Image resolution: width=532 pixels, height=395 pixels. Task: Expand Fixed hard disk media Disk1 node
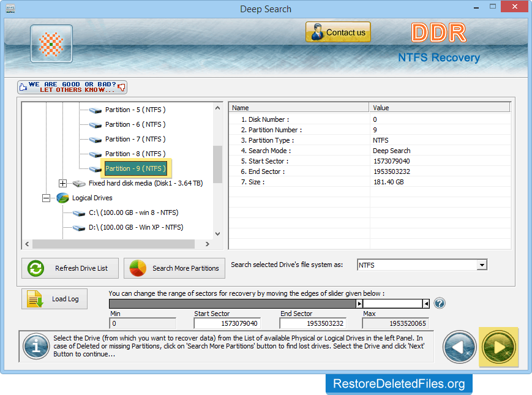[x=62, y=184]
